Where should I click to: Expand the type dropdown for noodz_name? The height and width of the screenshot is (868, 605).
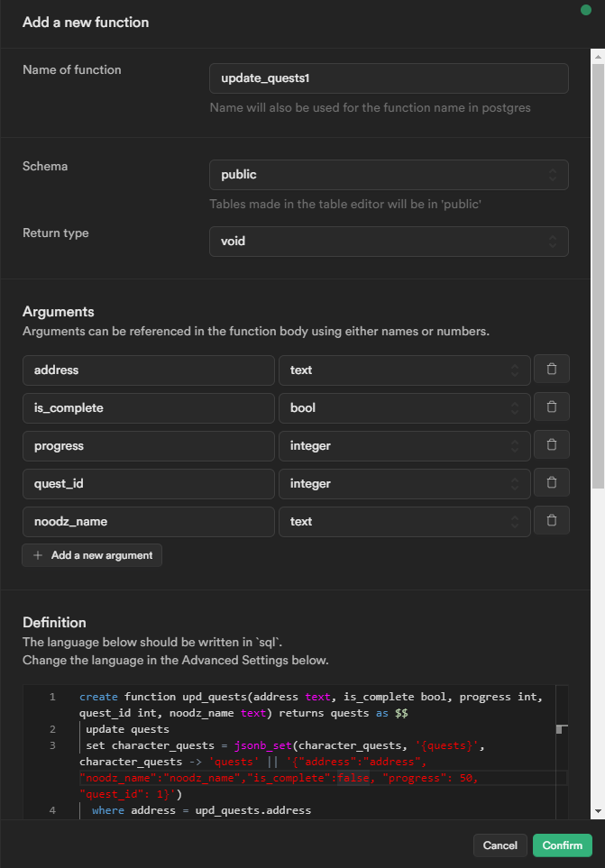click(404, 521)
